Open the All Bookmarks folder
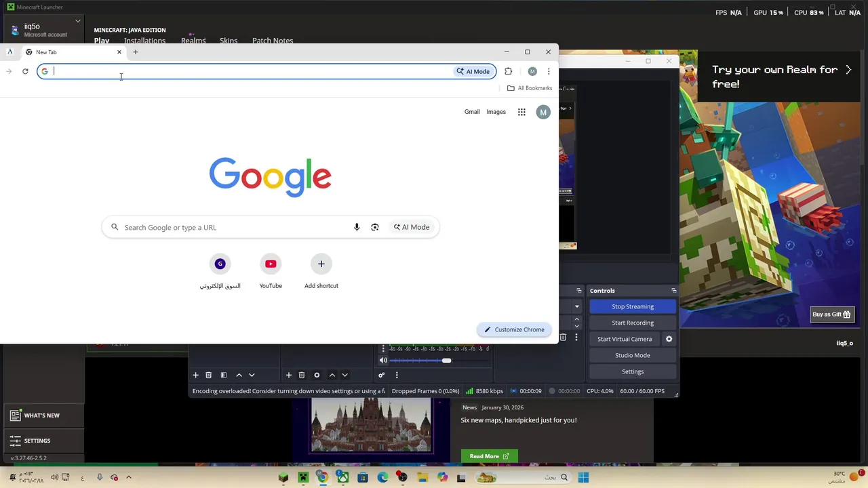 (530, 88)
